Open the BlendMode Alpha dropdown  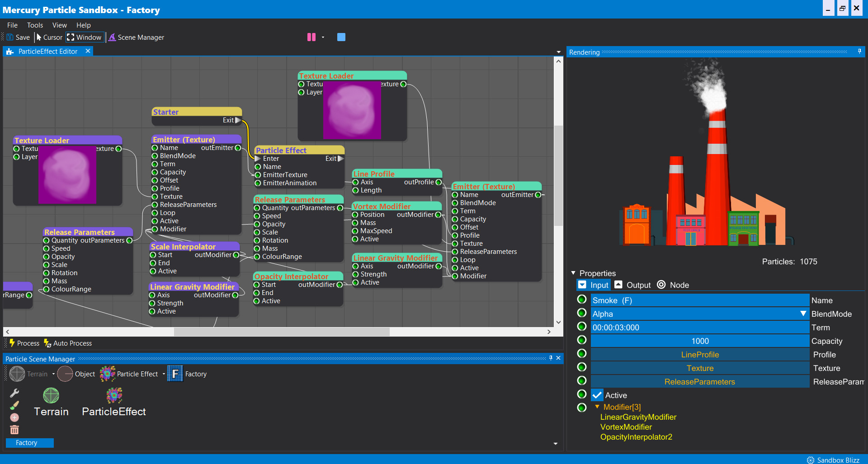[x=803, y=314]
